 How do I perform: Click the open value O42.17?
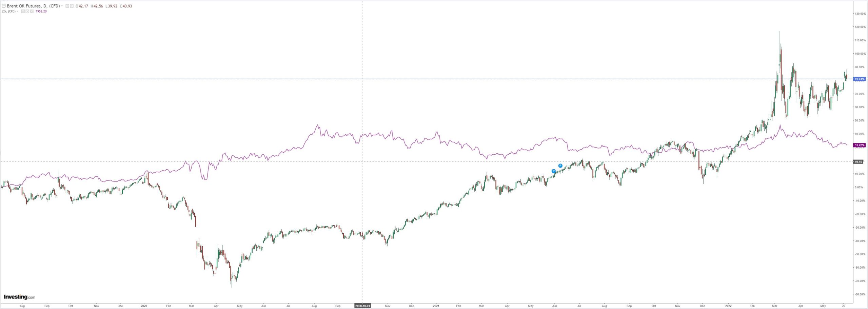[x=82, y=6]
